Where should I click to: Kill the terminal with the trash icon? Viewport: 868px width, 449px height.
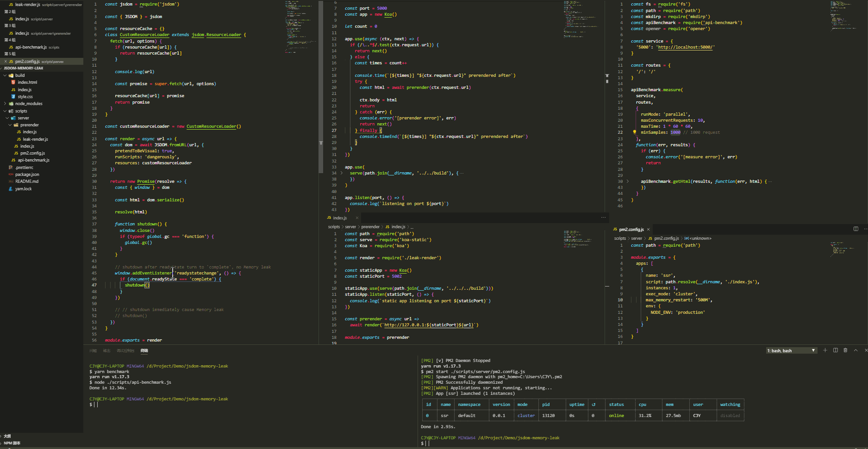(x=845, y=350)
